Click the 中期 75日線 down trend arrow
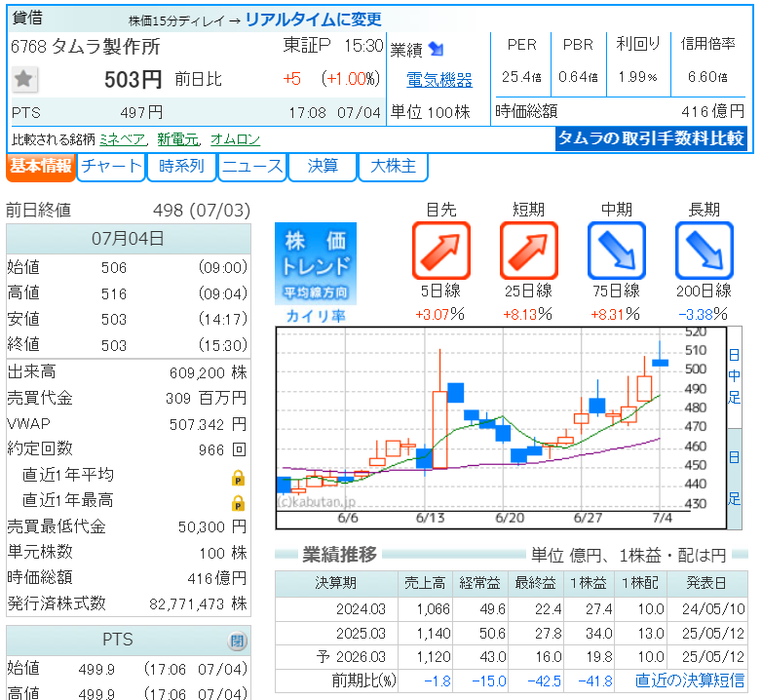 tap(616, 251)
